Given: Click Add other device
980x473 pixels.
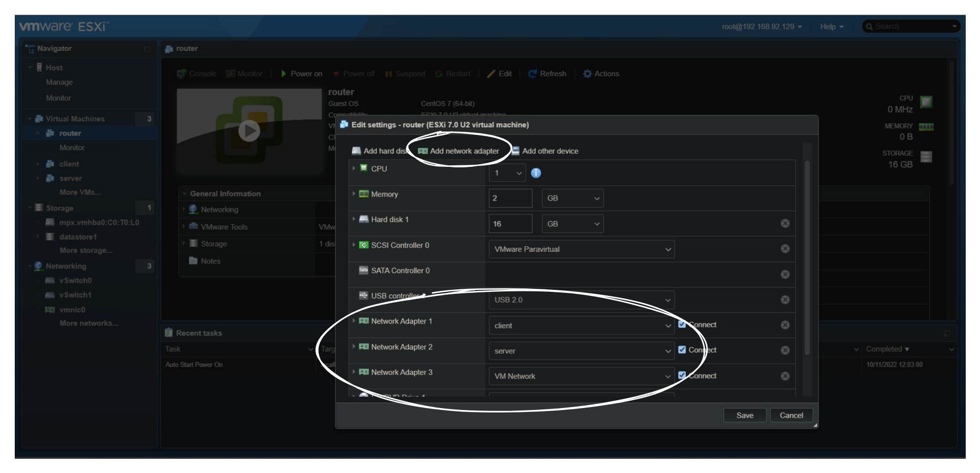Looking at the screenshot, I should point(545,151).
